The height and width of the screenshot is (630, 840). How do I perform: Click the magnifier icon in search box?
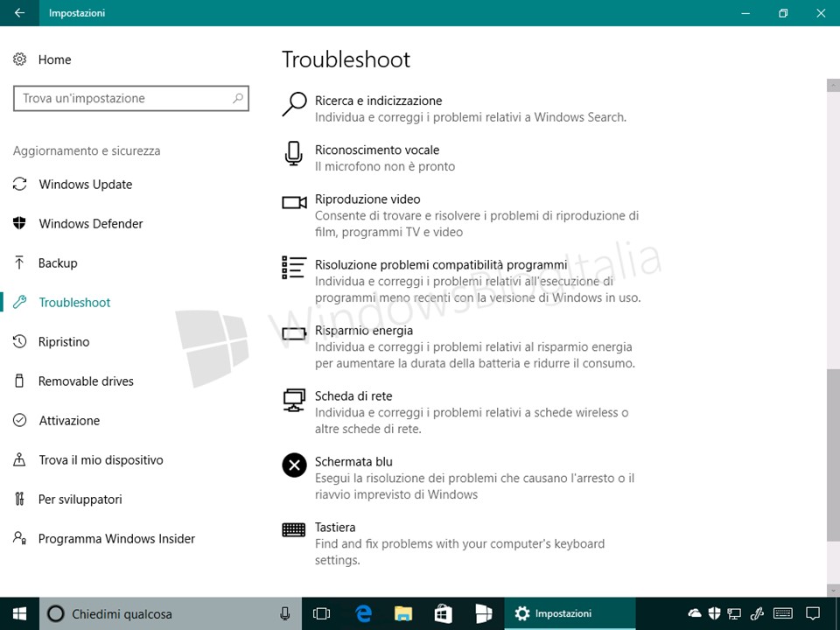point(238,98)
